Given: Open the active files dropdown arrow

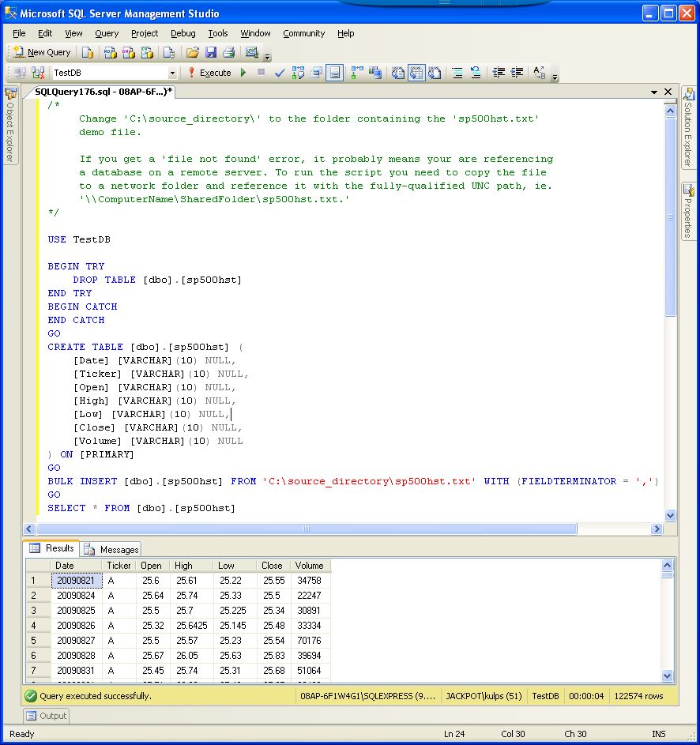Looking at the screenshot, I should tap(654, 92).
